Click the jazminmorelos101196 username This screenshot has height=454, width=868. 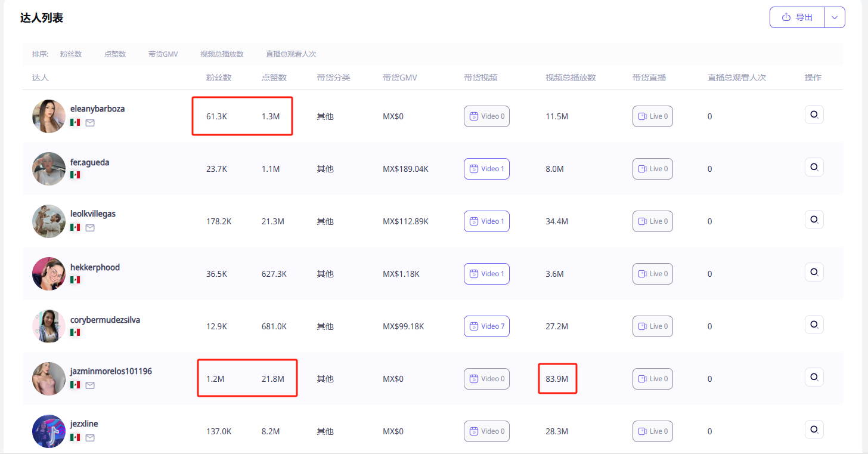point(111,371)
